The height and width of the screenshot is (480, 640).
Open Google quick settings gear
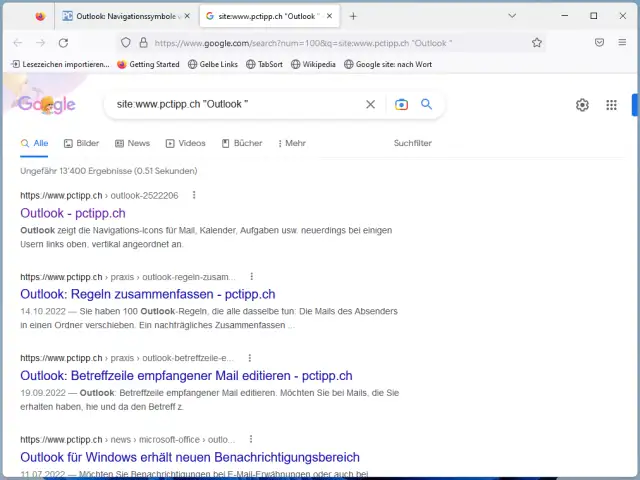[582, 105]
